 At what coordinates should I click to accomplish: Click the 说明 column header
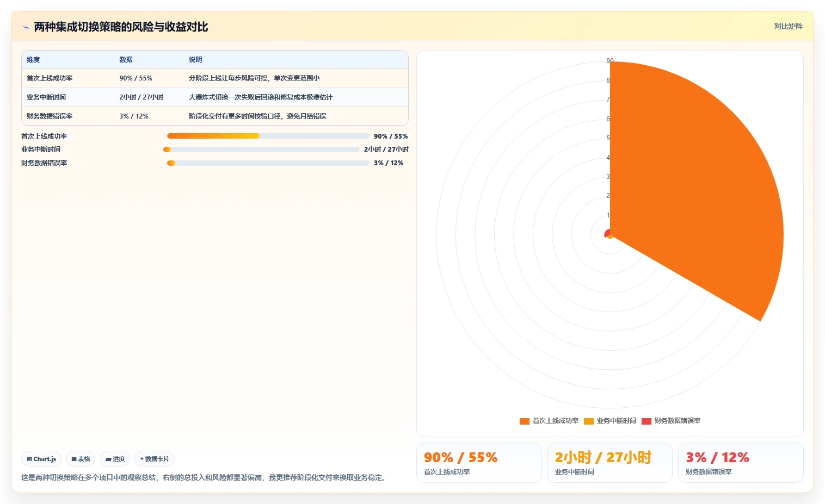(195, 60)
